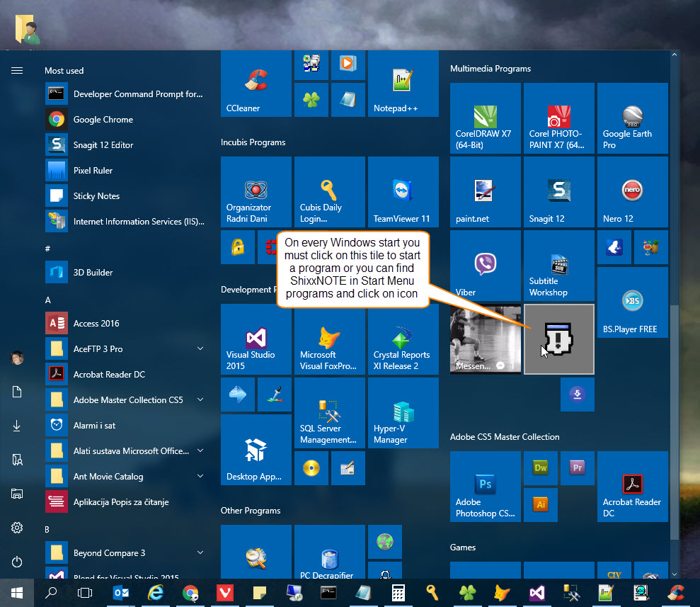Launch Pixel Ruler from the app list
This screenshot has width=700, height=607.
pos(125,170)
